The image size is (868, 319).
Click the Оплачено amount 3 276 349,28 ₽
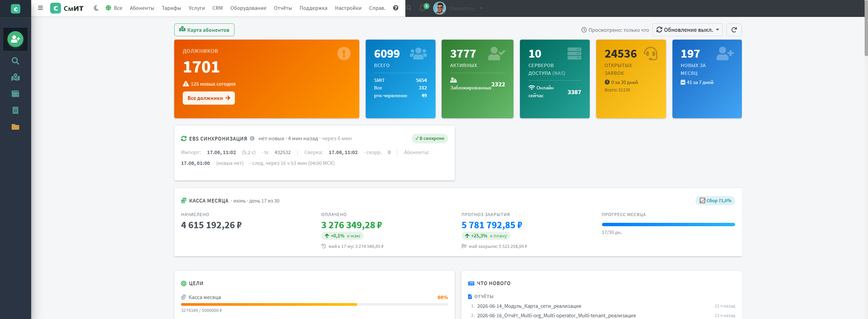click(x=351, y=225)
